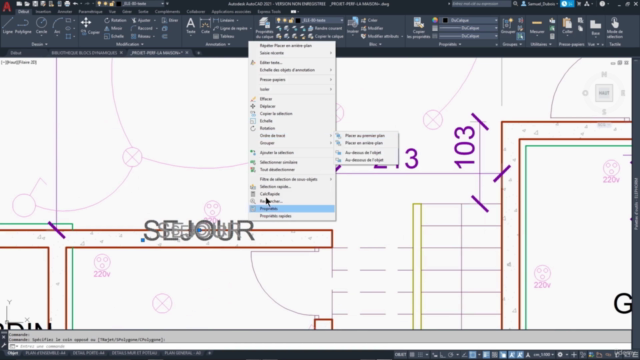
Task: Click the Déplacer move tool in ribbon
Action: tap(86, 22)
